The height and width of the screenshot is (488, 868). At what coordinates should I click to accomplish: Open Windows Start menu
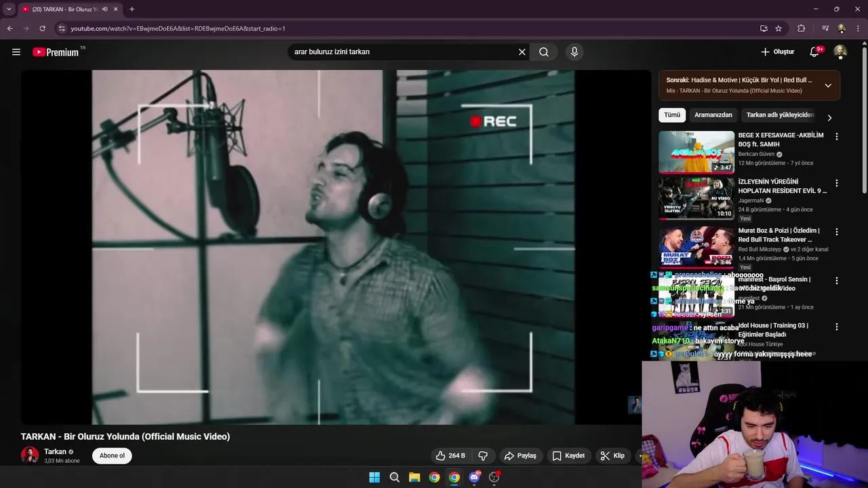click(374, 477)
